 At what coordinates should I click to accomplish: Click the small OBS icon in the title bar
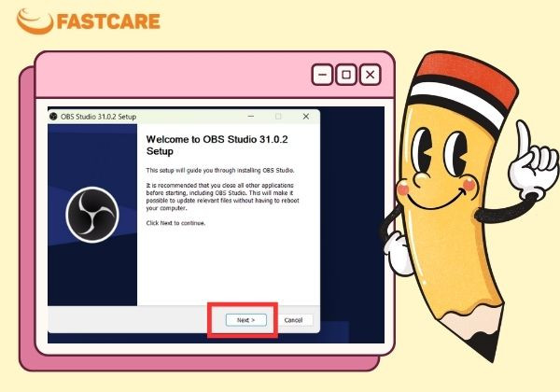point(53,117)
